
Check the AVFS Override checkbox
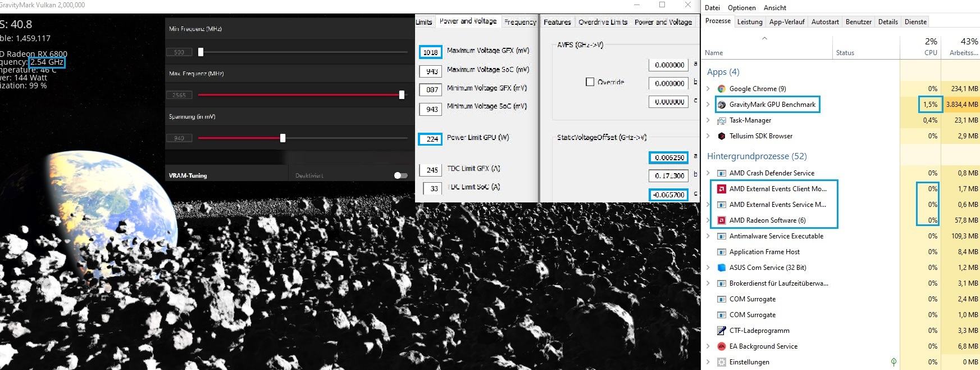point(590,82)
